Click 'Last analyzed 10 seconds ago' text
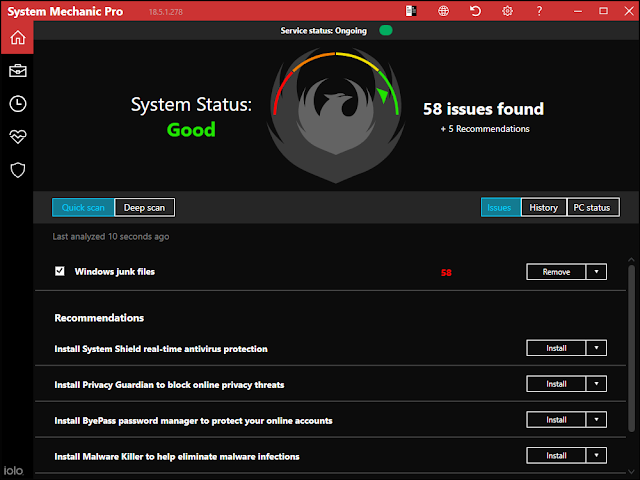Viewport: 640px width, 480px height. (111, 237)
